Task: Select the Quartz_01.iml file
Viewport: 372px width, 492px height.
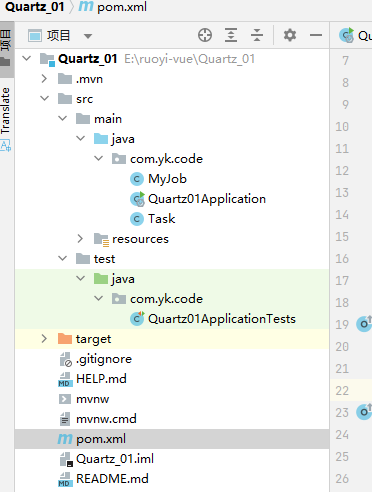Action: tap(115, 459)
